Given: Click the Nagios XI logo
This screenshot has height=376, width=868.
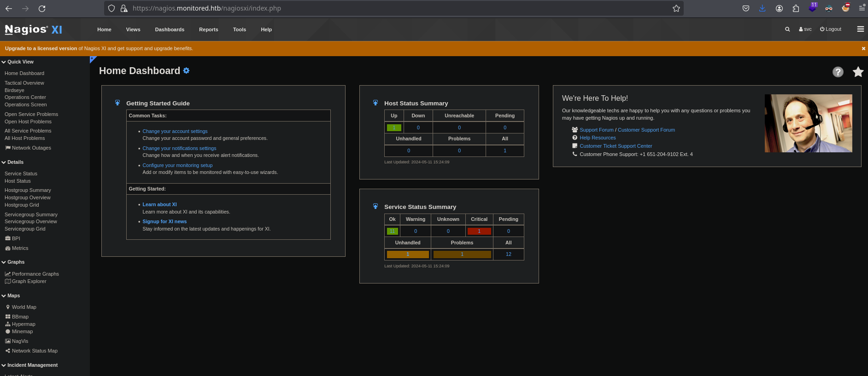Looking at the screenshot, I should click(33, 29).
